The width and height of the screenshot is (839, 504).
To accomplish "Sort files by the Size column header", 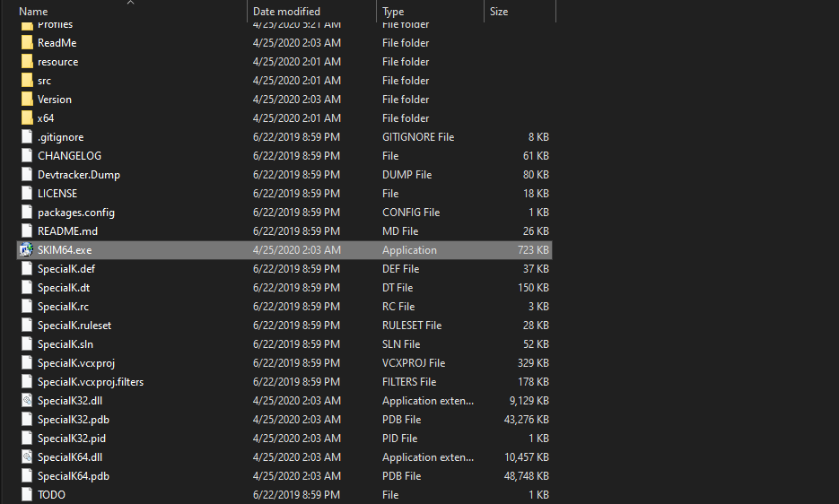I will [x=499, y=12].
